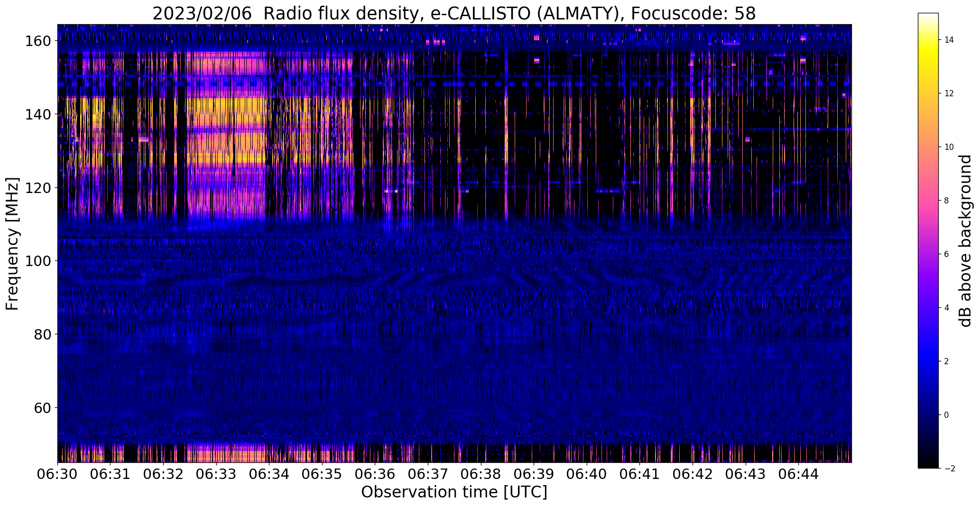
Task: Click the 06:37 time tick label
Action: 428,474
